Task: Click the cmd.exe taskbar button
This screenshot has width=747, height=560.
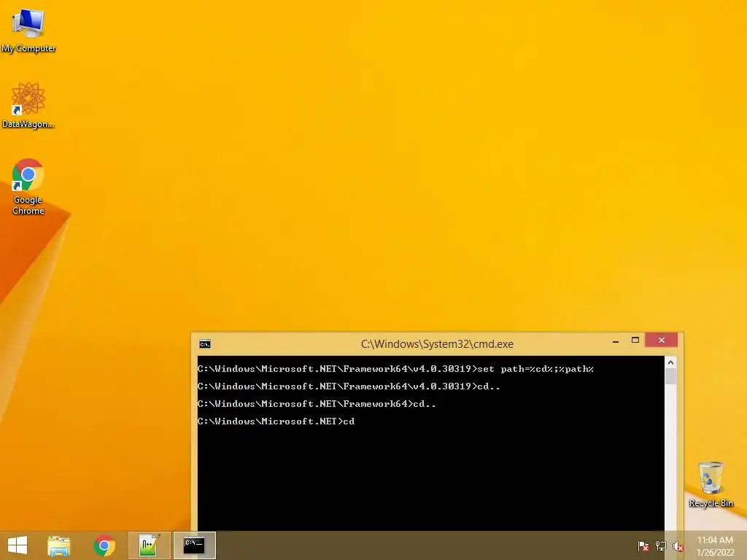Action: click(x=194, y=545)
